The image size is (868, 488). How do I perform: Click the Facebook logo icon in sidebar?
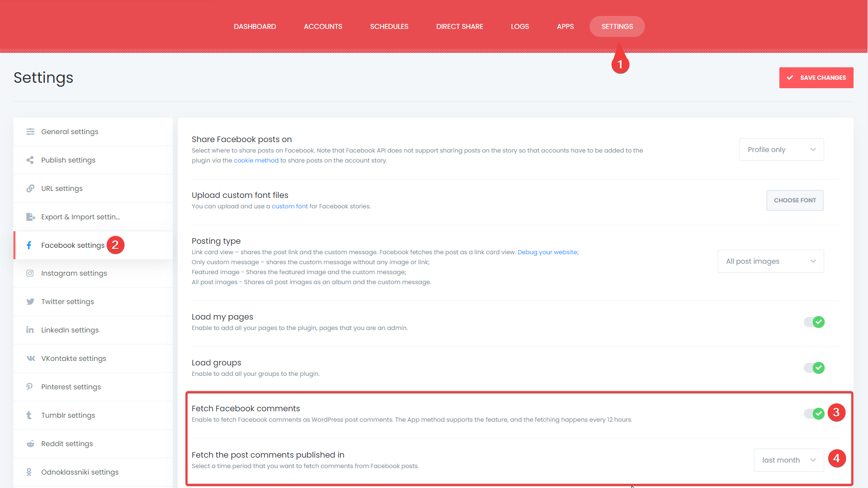(29, 245)
